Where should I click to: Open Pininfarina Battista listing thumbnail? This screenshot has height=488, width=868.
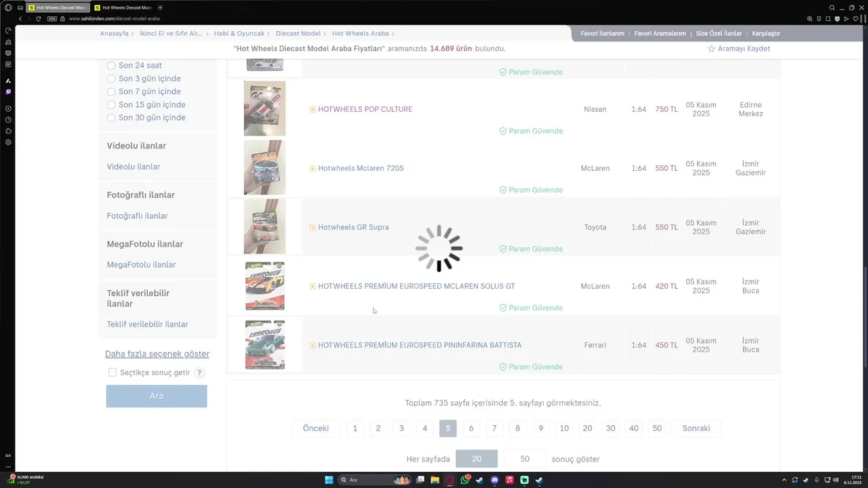tap(264, 345)
